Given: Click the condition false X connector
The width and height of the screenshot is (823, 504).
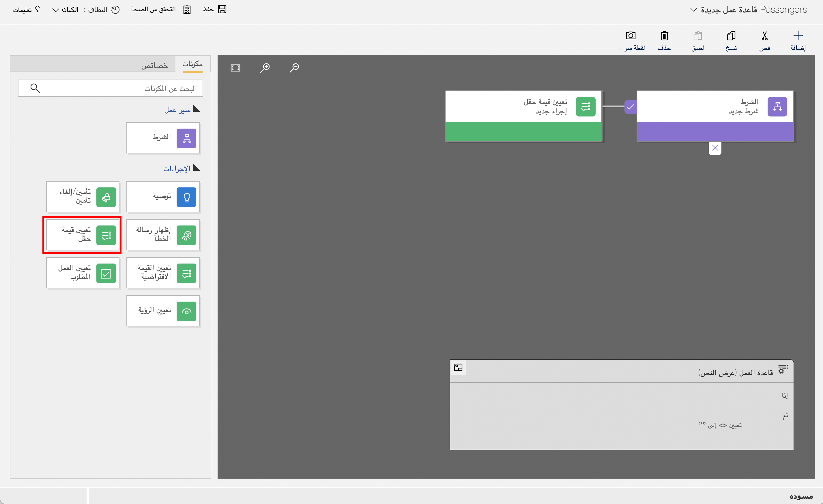Looking at the screenshot, I should coord(715,148).
